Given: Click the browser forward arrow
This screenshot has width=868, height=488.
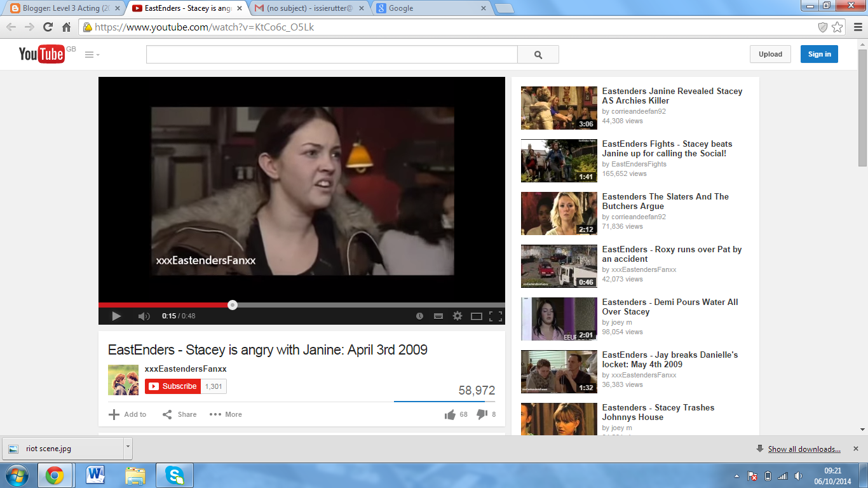Looking at the screenshot, I should click(x=29, y=27).
